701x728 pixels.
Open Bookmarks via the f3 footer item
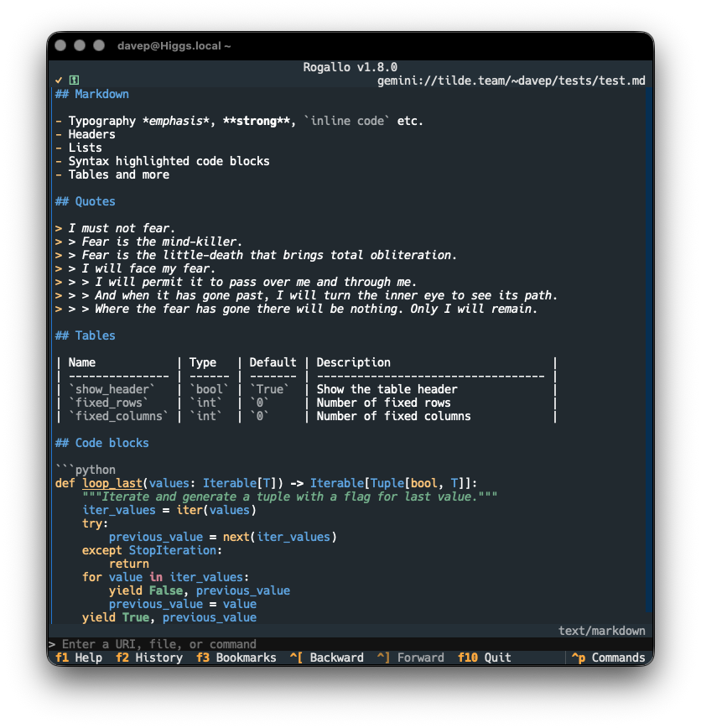[x=236, y=658]
